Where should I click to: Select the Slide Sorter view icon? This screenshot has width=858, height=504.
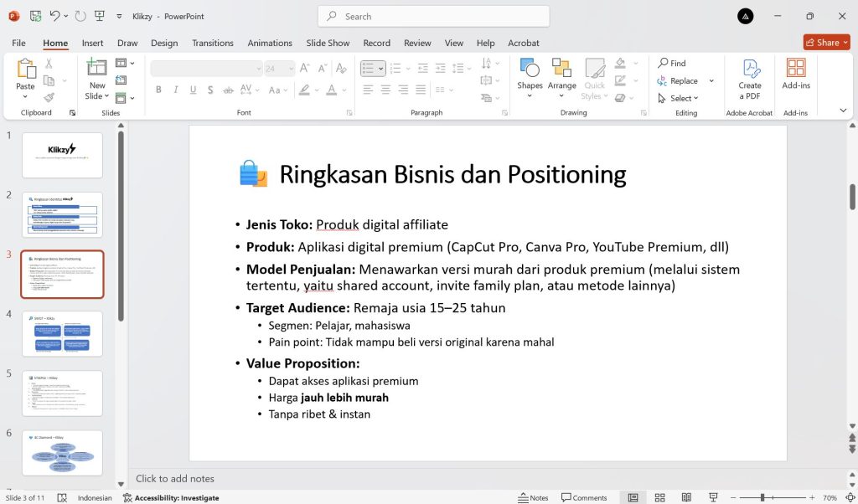(660, 497)
